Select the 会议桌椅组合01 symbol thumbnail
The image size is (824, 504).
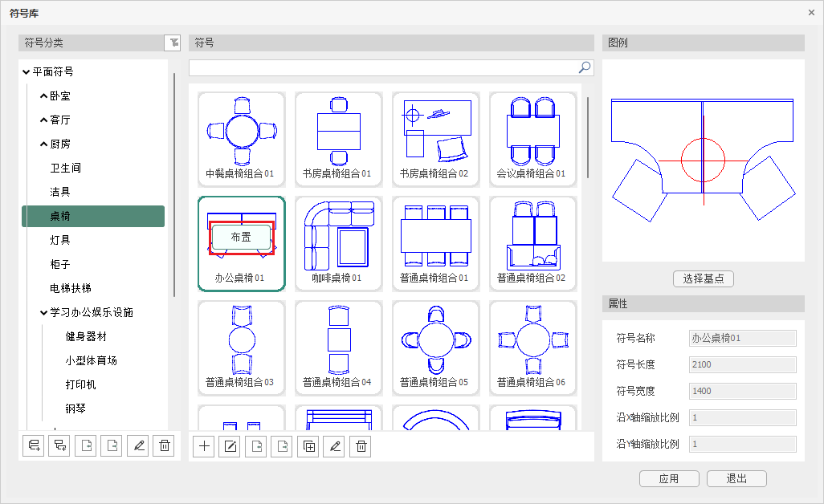pos(532,136)
